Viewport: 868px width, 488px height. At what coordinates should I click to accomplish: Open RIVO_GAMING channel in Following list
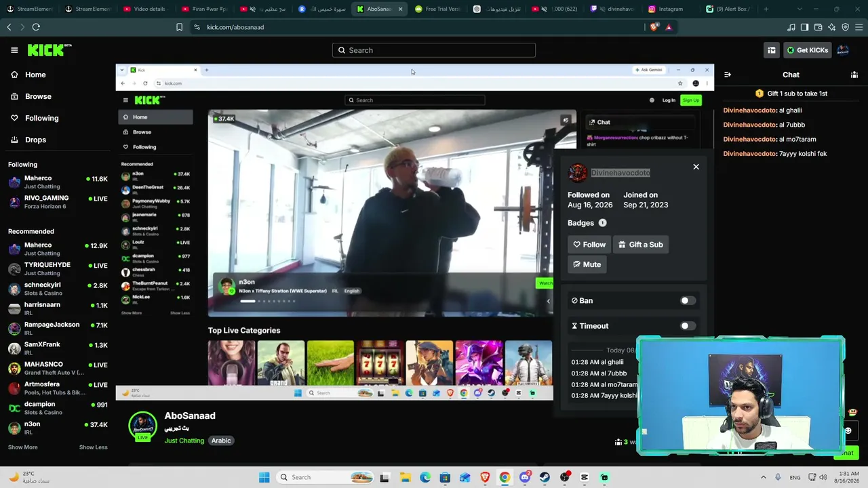point(58,201)
